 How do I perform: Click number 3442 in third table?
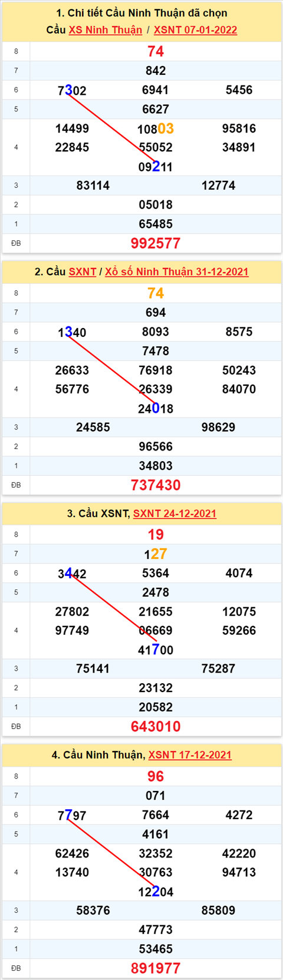pos(72,574)
